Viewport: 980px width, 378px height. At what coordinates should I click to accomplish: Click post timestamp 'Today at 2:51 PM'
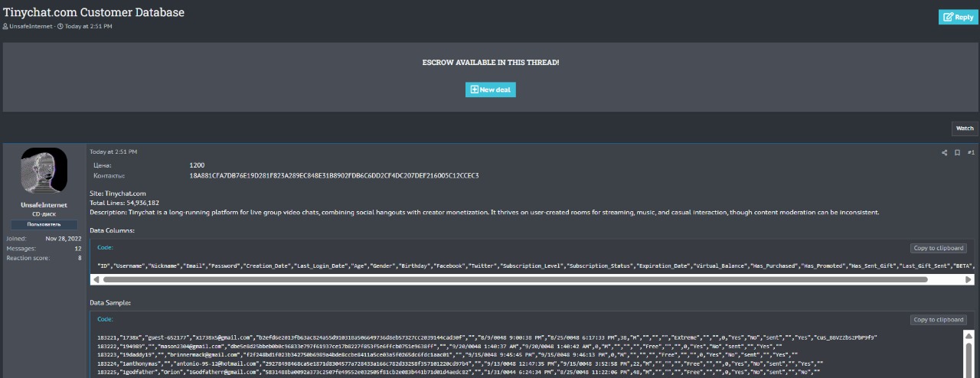click(x=113, y=152)
